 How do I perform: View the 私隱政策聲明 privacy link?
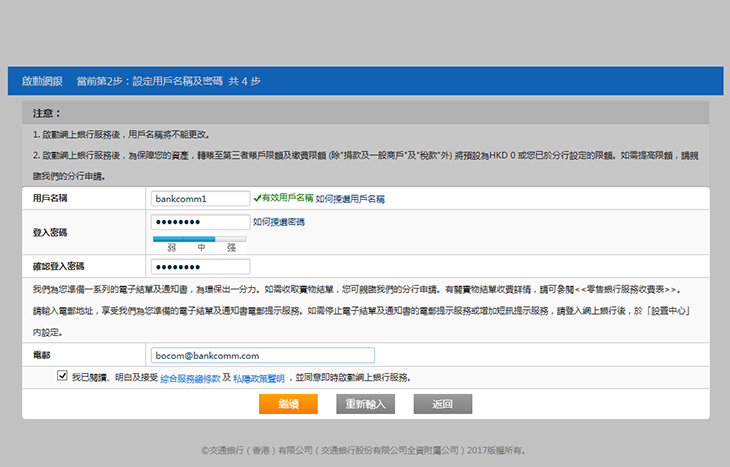259,378
